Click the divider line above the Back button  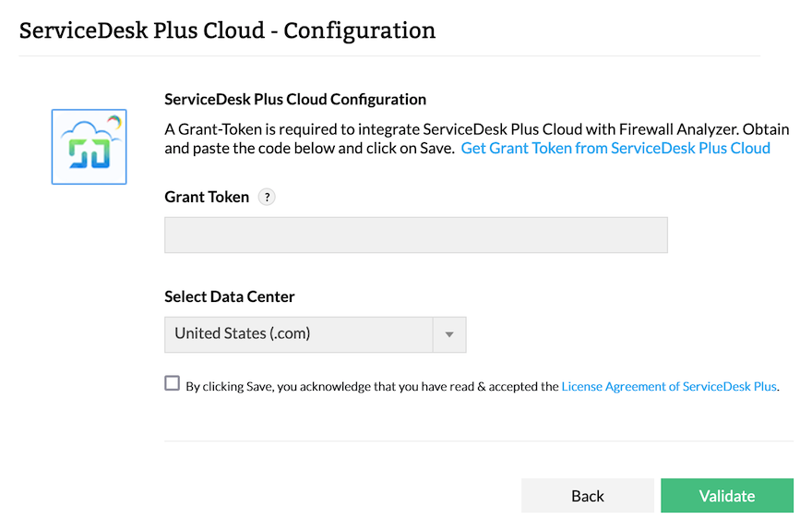(x=478, y=441)
